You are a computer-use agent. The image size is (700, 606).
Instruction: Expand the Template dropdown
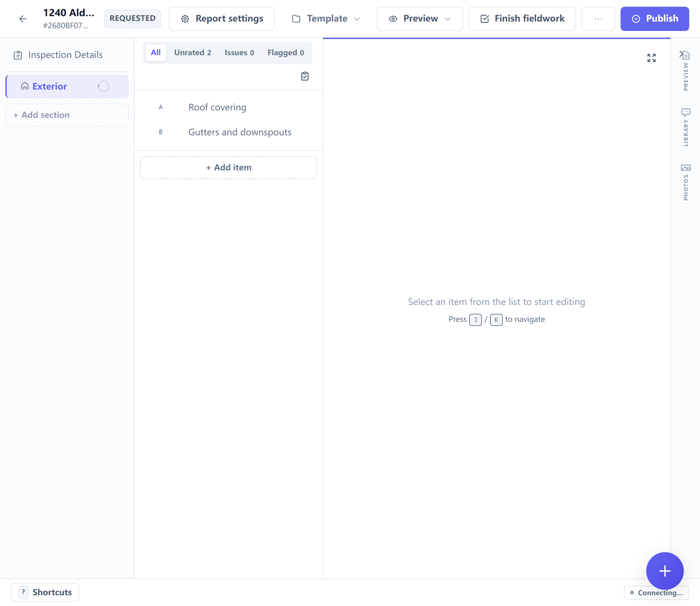pos(325,19)
